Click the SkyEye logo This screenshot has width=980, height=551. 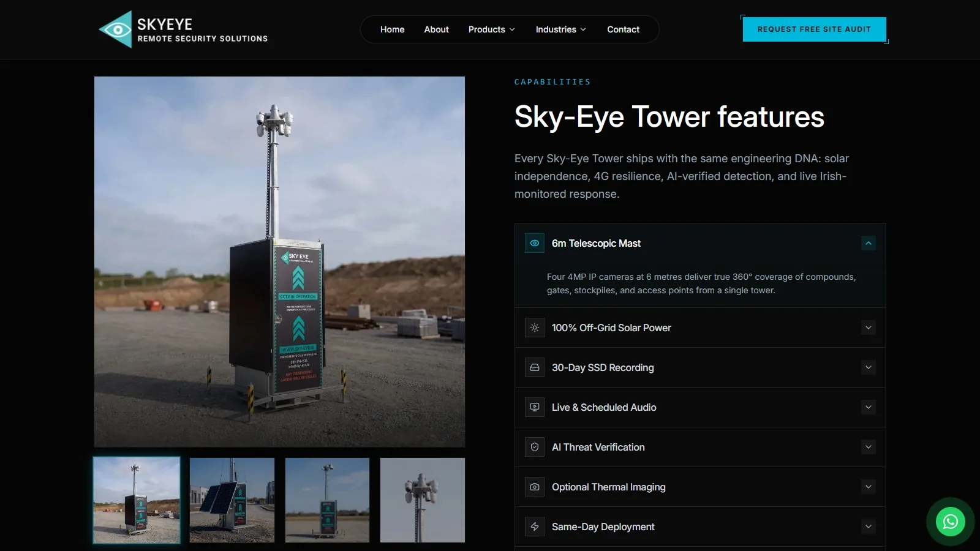click(183, 29)
